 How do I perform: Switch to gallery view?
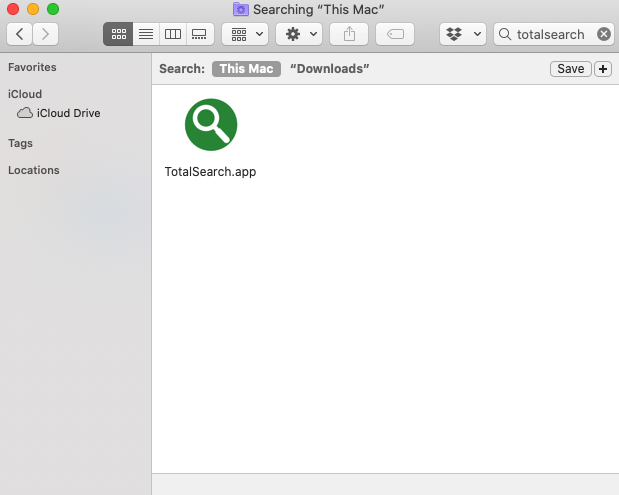click(200, 34)
